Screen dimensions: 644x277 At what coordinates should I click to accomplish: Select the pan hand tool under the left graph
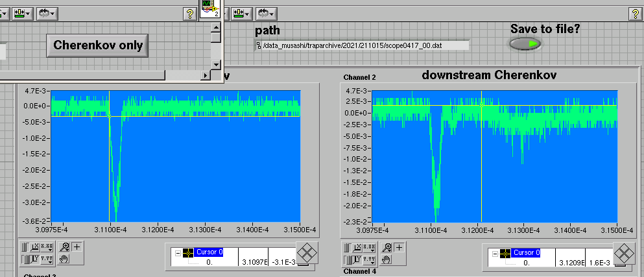pos(65,259)
